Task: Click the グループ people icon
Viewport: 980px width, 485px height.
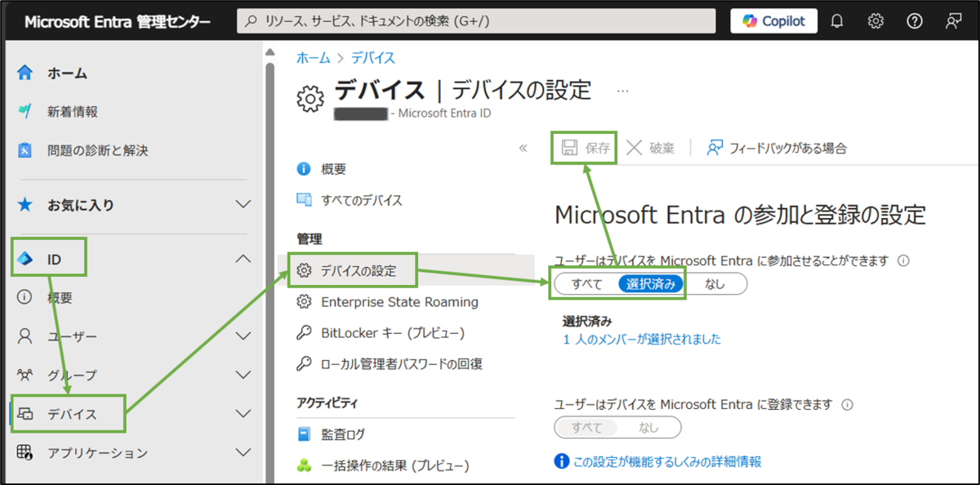Action: pos(25,375)
